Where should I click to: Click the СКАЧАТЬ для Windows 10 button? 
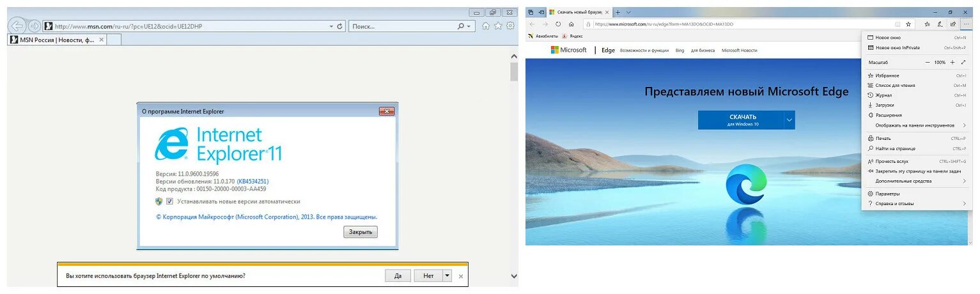point(740,120)
